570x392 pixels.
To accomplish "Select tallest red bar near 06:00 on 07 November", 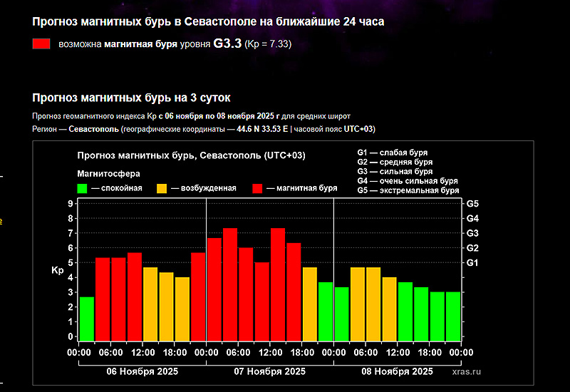I will 230,284.
